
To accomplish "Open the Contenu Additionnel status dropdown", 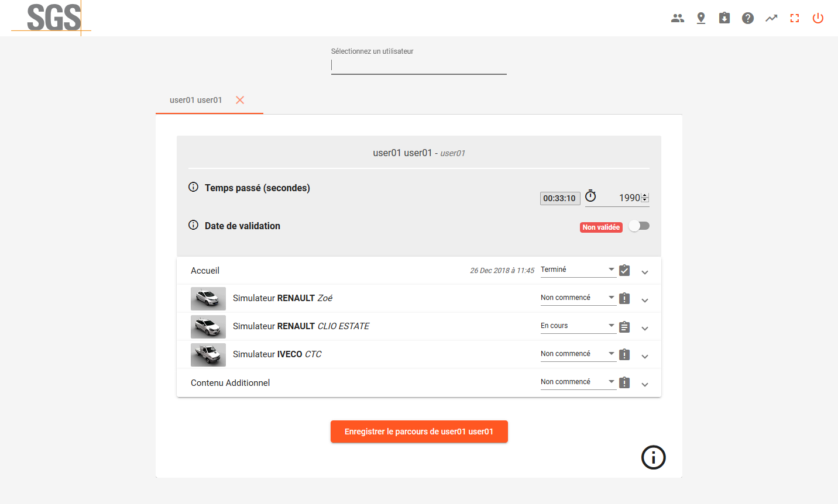I will point(578,382).
